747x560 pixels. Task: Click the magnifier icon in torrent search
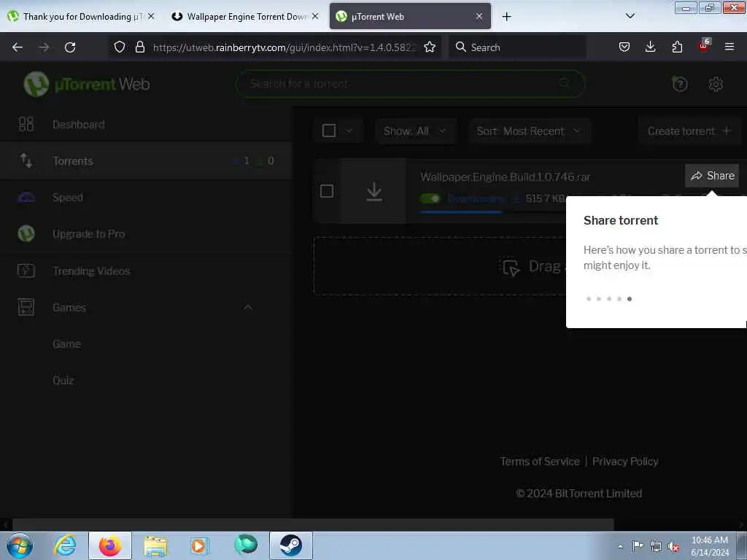[564, 83]
